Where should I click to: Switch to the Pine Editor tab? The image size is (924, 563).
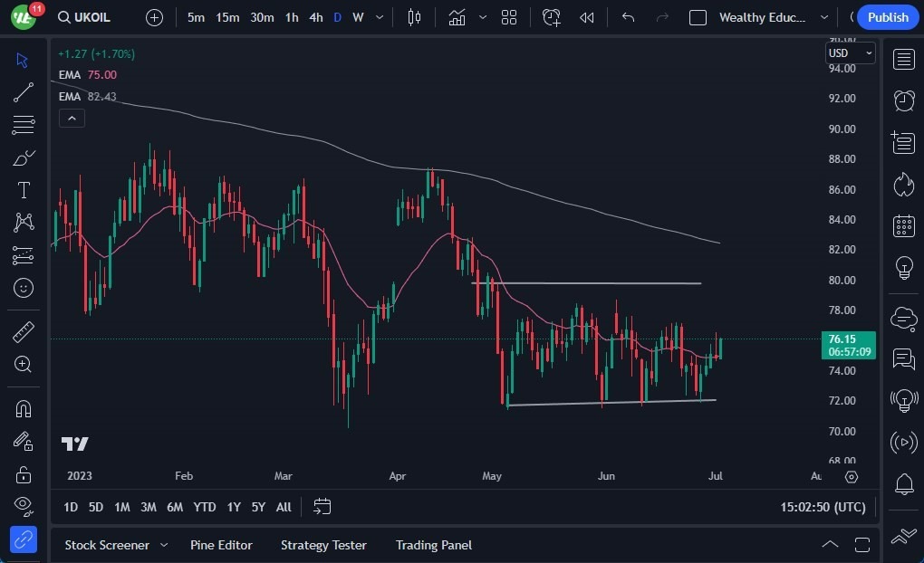[222, 545]
